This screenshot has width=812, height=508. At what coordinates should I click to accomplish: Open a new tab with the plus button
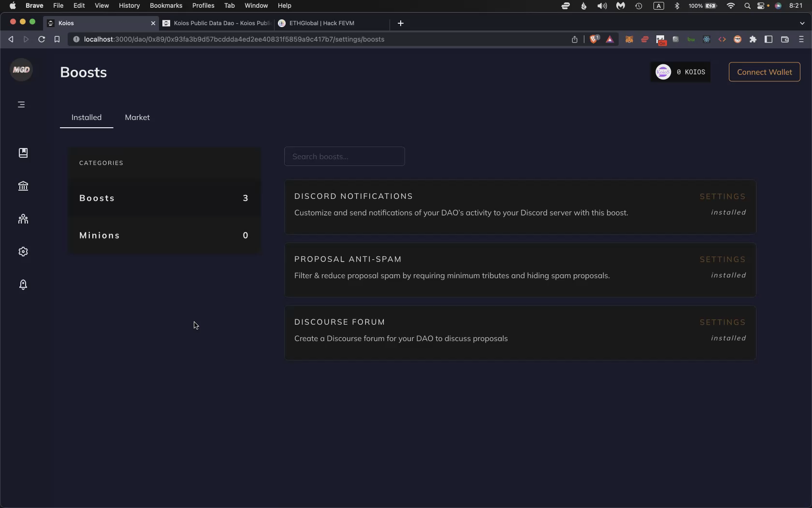(x=401, y=23)
